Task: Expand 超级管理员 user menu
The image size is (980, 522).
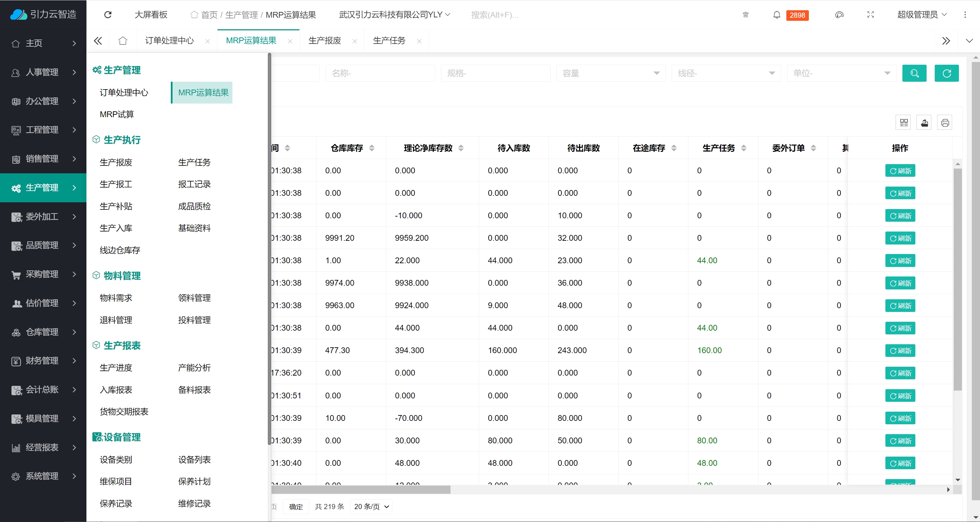Action: click(x=921, y=15)
